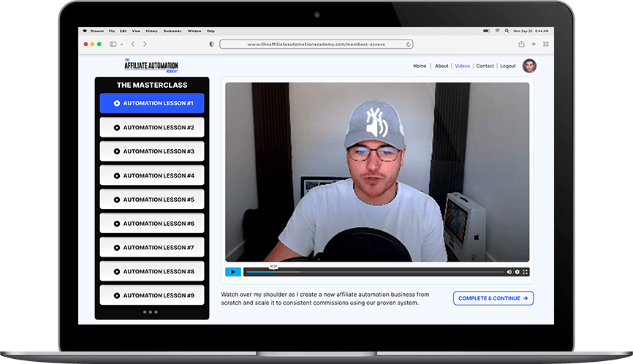
Task: Show the tab overview grid
Action: pyautogui.click(x=545, y=44)
